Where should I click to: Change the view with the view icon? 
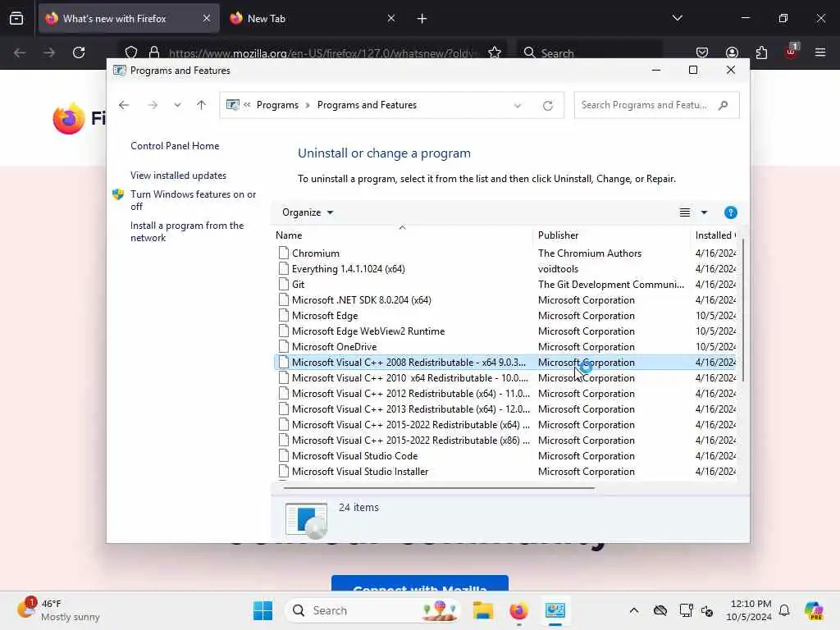pyautogui.click(x=685, y=212)
